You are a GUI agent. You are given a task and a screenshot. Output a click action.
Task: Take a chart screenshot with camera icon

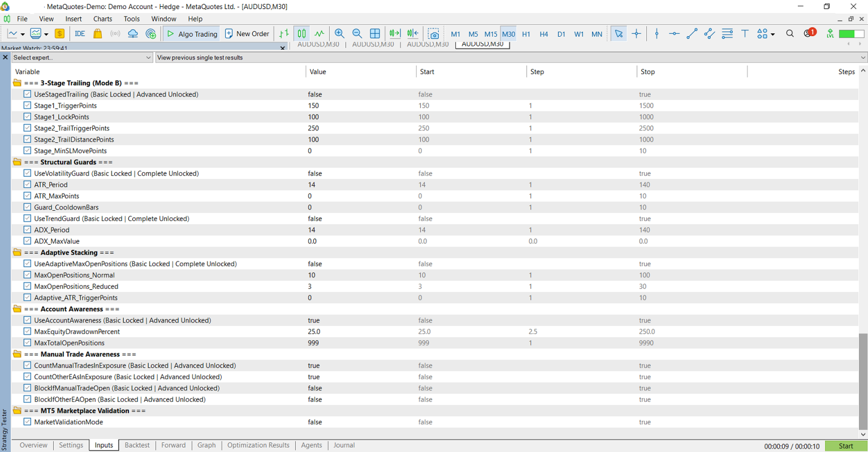pos(434,34)
